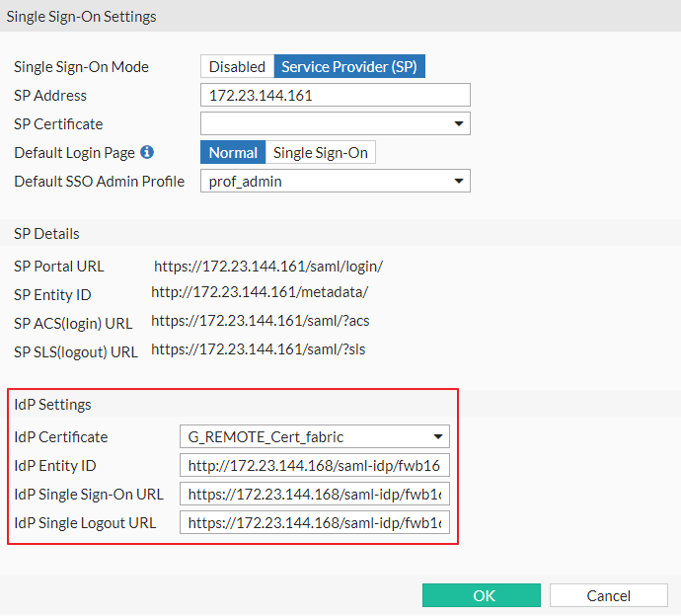Viewport: 681px width, 616px height.
Task: Open the SP Certificate dropdown
Action: pos(335,124)
